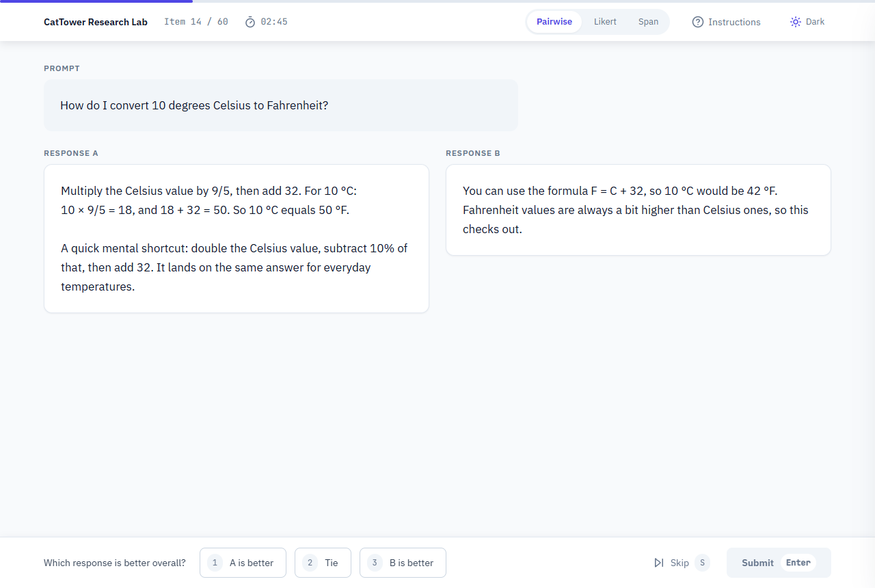Click the Skip forward arrow icon
The width and height of the screenshot is (875, 588).
tap(659, 563)
